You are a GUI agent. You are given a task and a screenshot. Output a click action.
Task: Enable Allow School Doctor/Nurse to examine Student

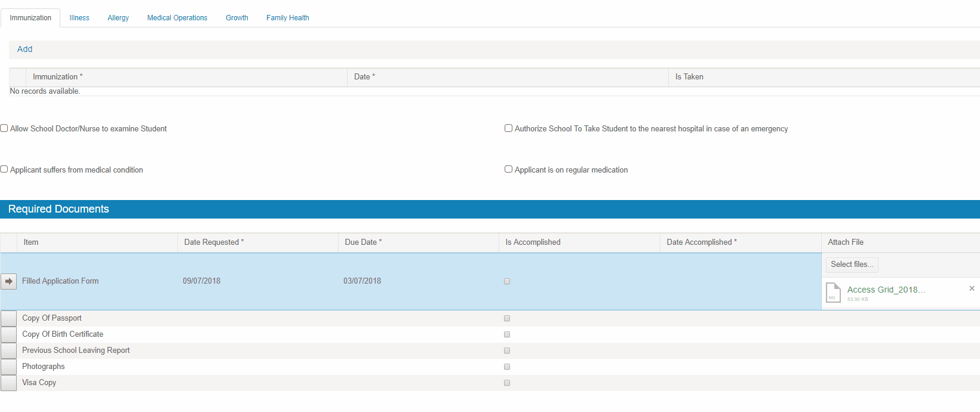tap(4, 128)
